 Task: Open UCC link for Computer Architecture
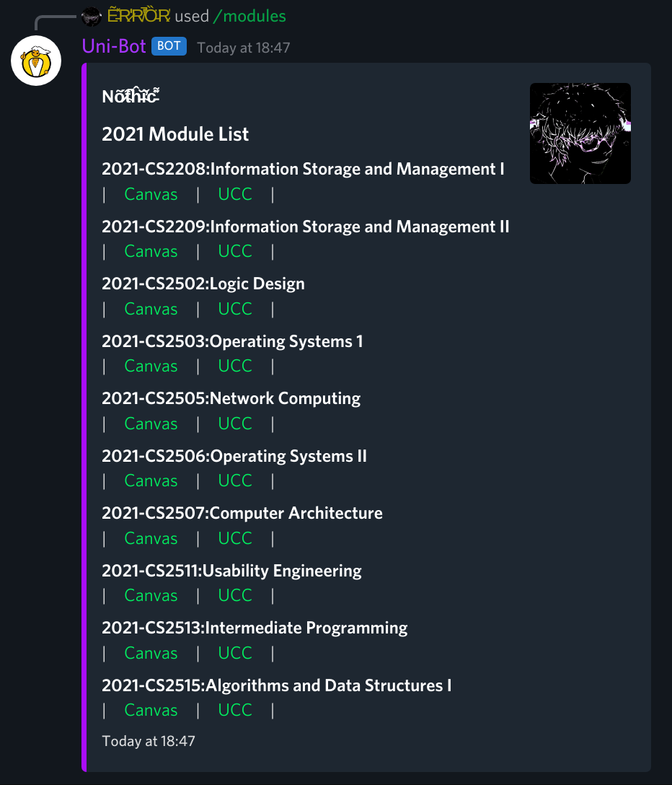(x=235, y=538)
